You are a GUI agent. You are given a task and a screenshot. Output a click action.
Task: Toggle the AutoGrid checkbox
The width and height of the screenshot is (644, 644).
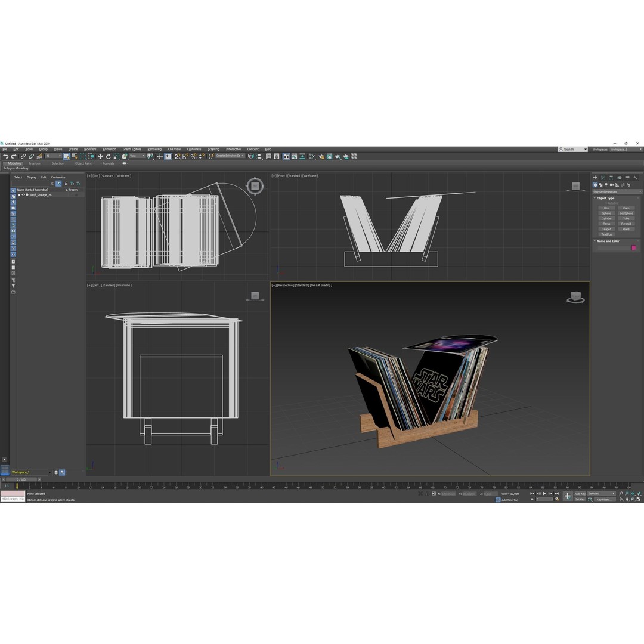[606, 203]
